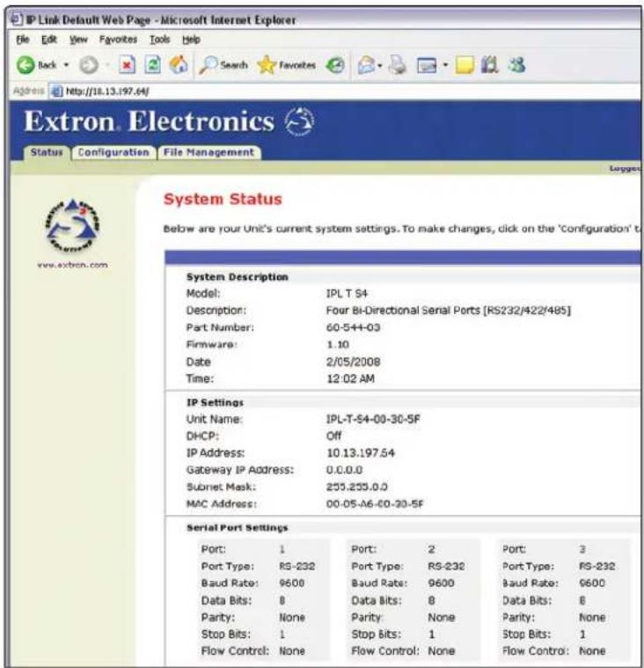Click the IP Settings section heading

pyautogui.click(x=215, y=402)
